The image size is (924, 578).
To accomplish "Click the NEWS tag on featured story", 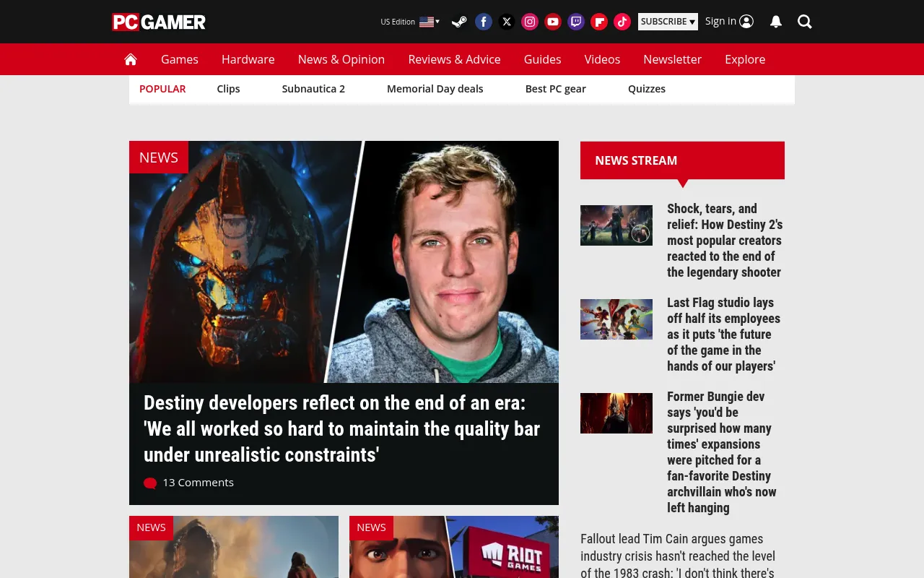I will (159, 158).
